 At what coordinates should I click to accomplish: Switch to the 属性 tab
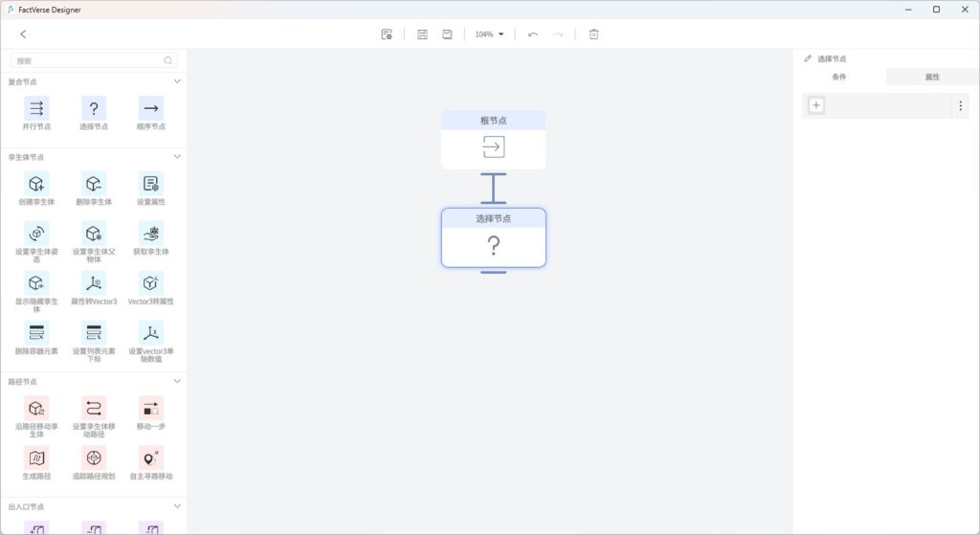[931, 77]
